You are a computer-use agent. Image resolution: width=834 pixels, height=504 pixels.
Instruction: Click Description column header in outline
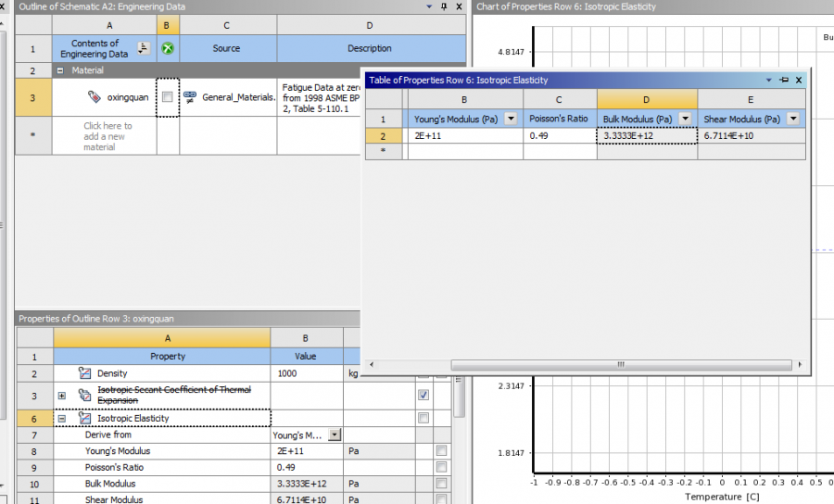point(371,48)
